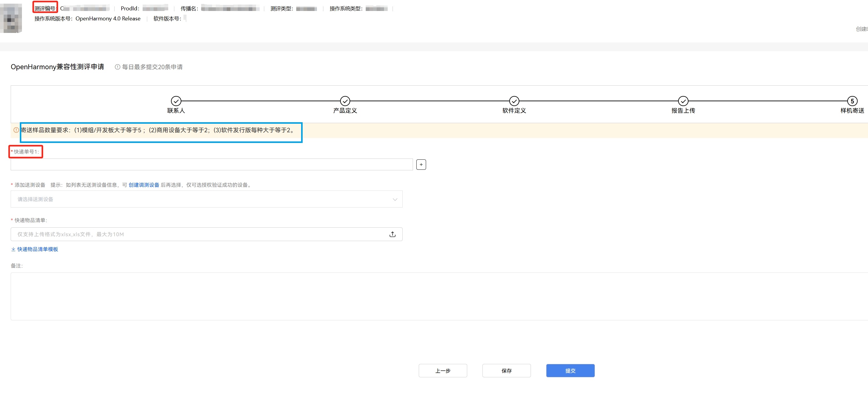Expand device list via chevron arrow
Screen dimensions: 868x395
point(395,200)
